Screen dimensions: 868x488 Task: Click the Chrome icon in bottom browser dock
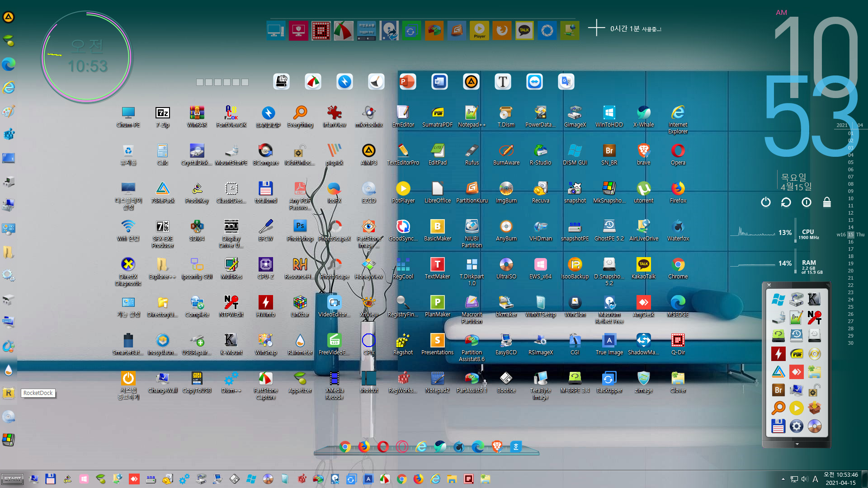(345, 447)
